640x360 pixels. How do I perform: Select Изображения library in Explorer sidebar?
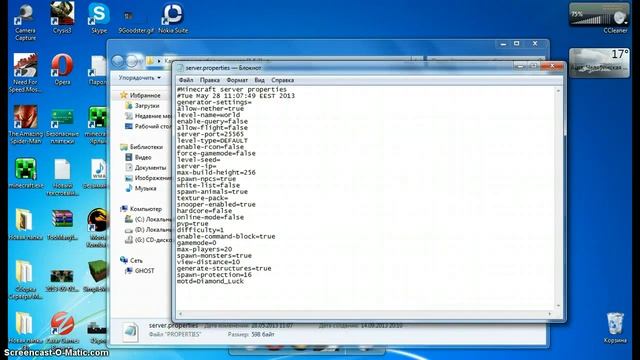coord(149,178)
